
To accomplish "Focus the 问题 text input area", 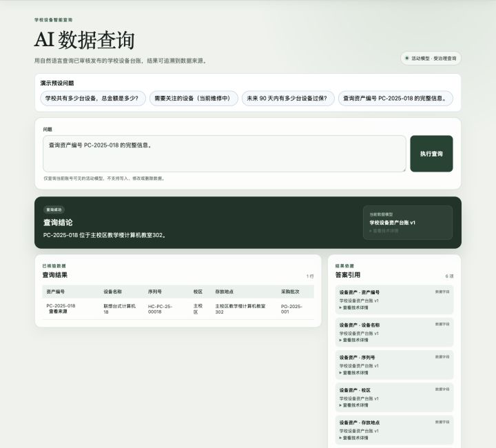I will pos(225,154).
